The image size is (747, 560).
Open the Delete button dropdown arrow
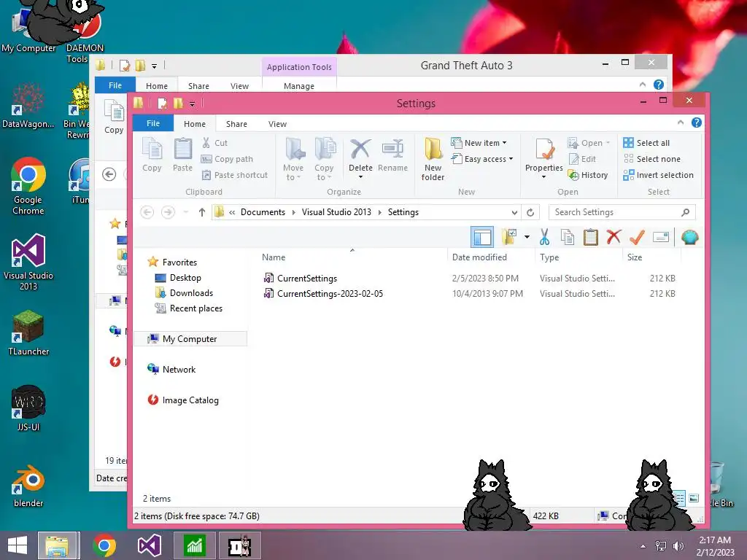360,177
